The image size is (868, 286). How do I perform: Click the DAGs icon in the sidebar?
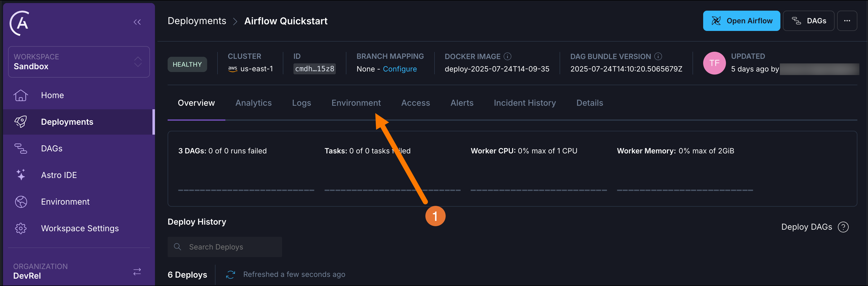pyautogui.click(x=21, y=148)
